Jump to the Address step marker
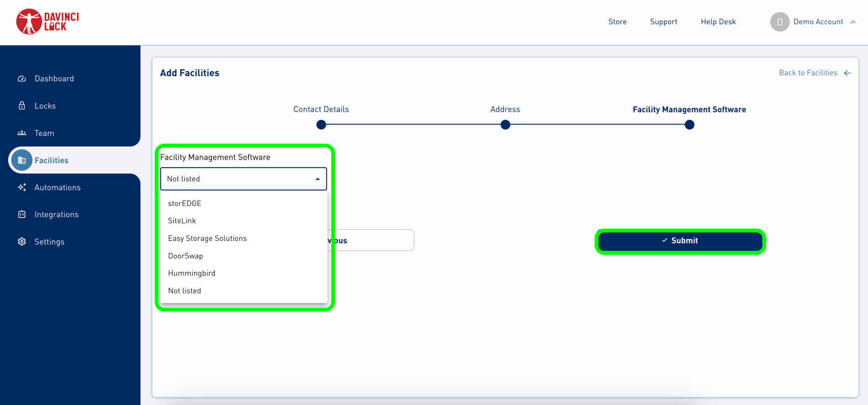The height and width of the screenshot is (405, 868). pos(505,125)
